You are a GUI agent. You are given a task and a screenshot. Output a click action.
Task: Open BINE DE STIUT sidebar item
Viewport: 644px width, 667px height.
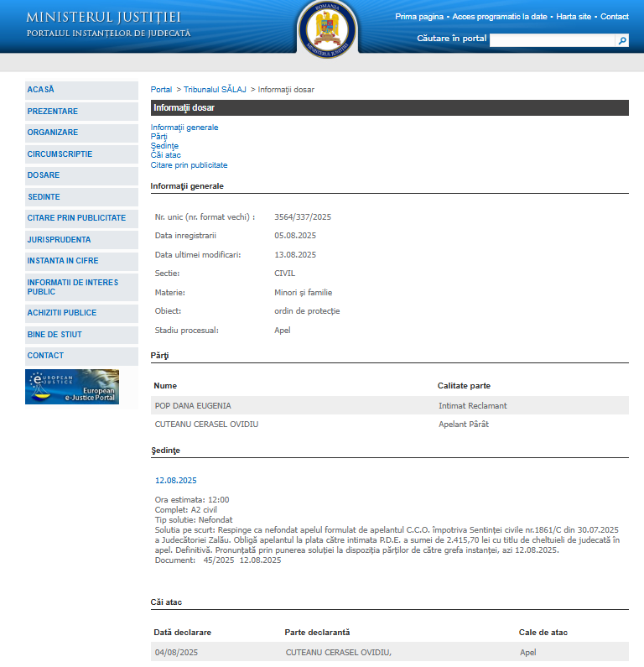point(81,335)
